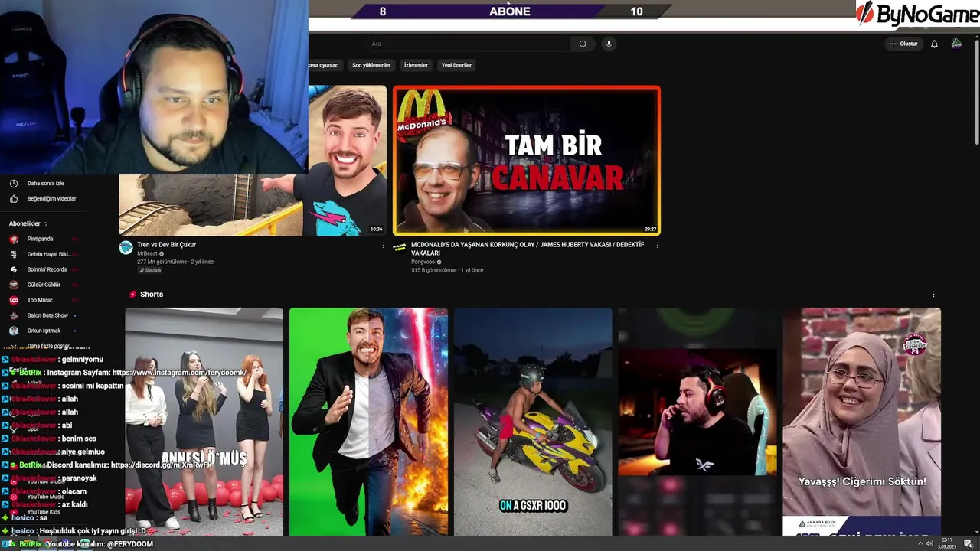Open the ON A GSXR 1000 motorcycle short
The image size is (980, 551).
click(x=533, y=422)
